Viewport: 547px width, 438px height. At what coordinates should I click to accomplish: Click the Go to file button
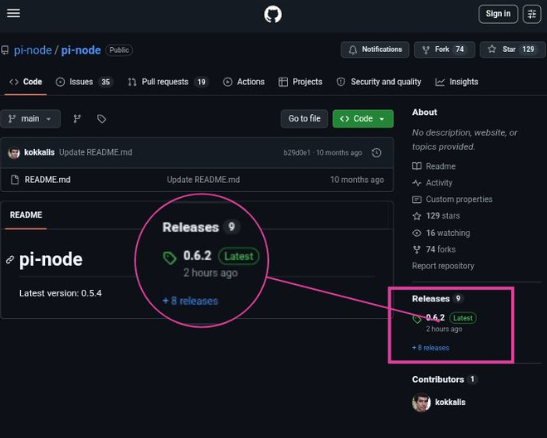pos(304,119)
